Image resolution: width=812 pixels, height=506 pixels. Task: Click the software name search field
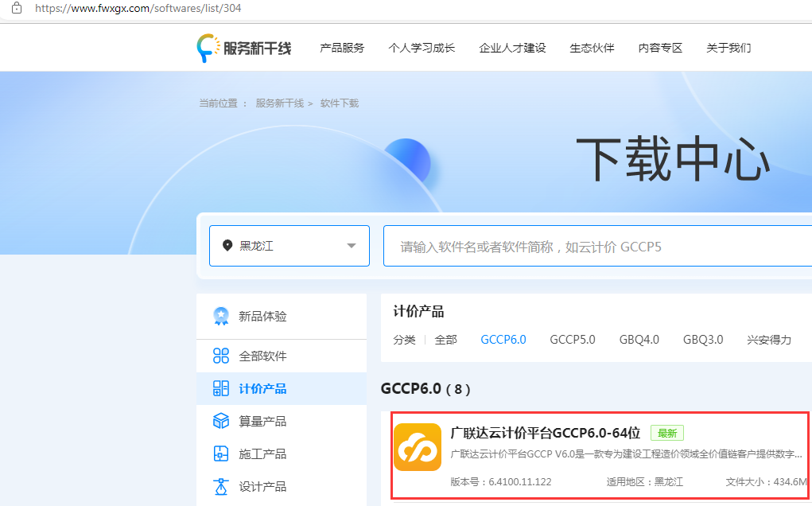[x=597, y=246]
